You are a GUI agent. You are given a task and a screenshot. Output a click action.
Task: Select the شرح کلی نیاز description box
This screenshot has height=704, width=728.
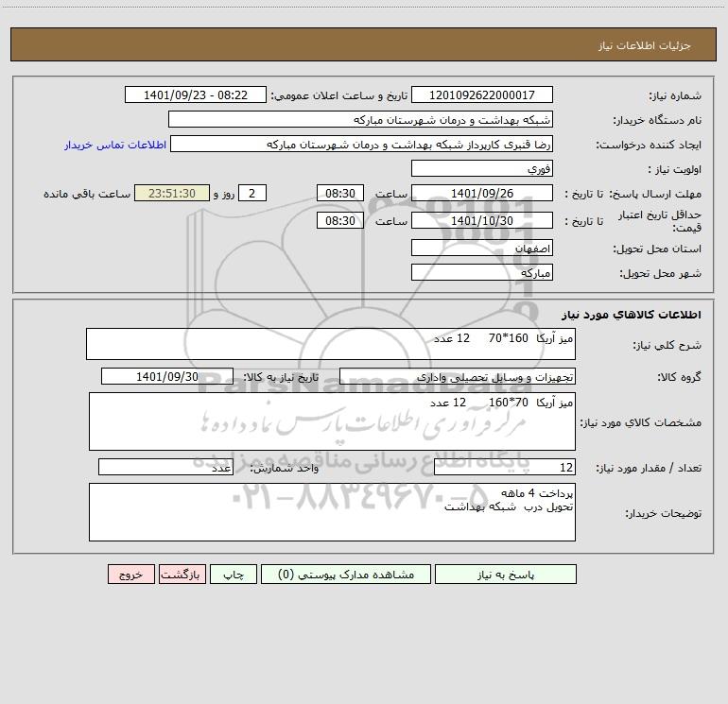click(x=331, y=344)
